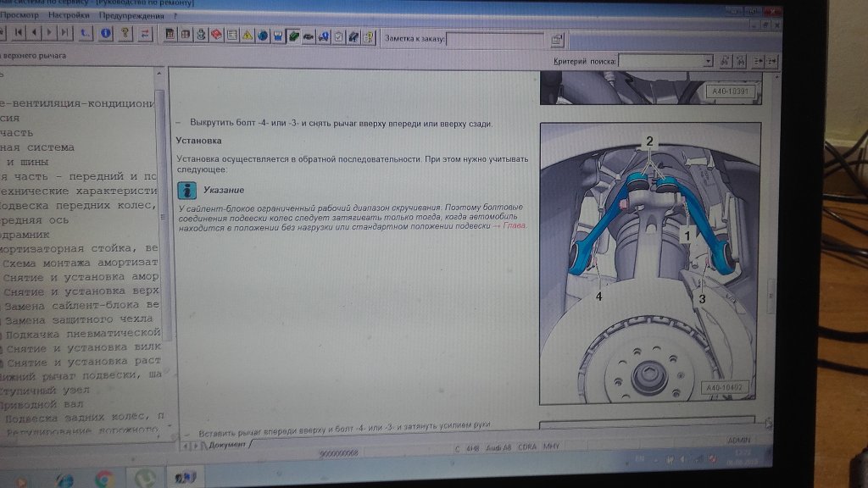868x488 pixels.
Task: Select 'Замена защитного чехла' tree item
Action: [x=80, y=319]
